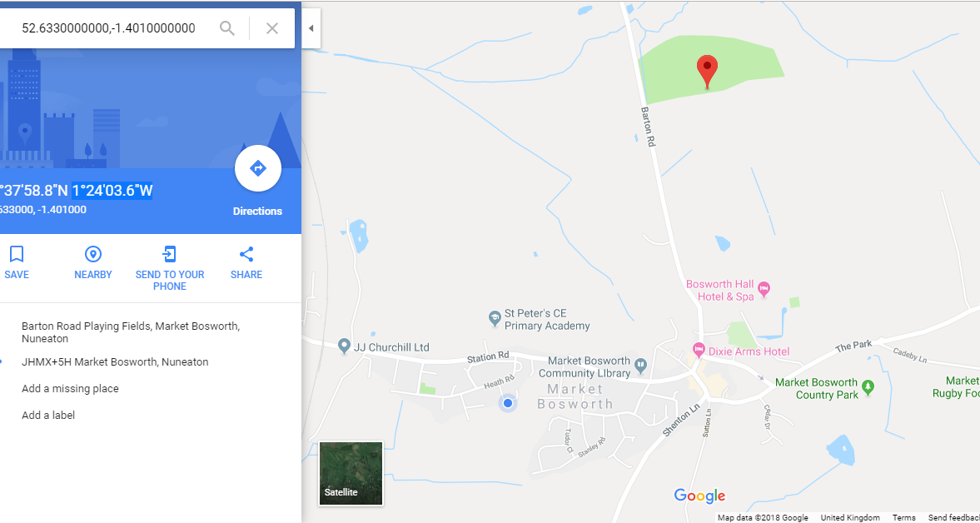Clear the search with the X icon
The image size is (980, 523).
click(x=272, y=28)
